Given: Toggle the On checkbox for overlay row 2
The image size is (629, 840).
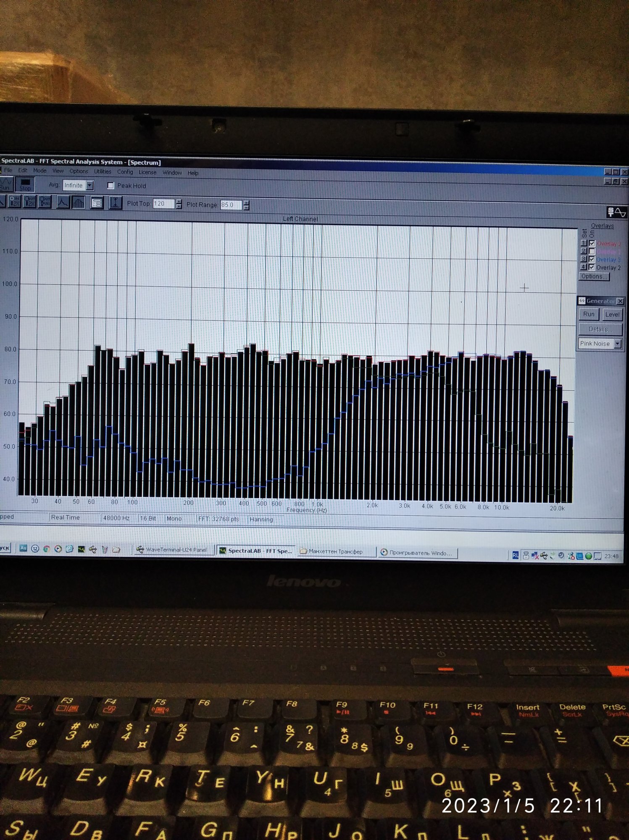Looking at the screenshot, I should [592, 251].
